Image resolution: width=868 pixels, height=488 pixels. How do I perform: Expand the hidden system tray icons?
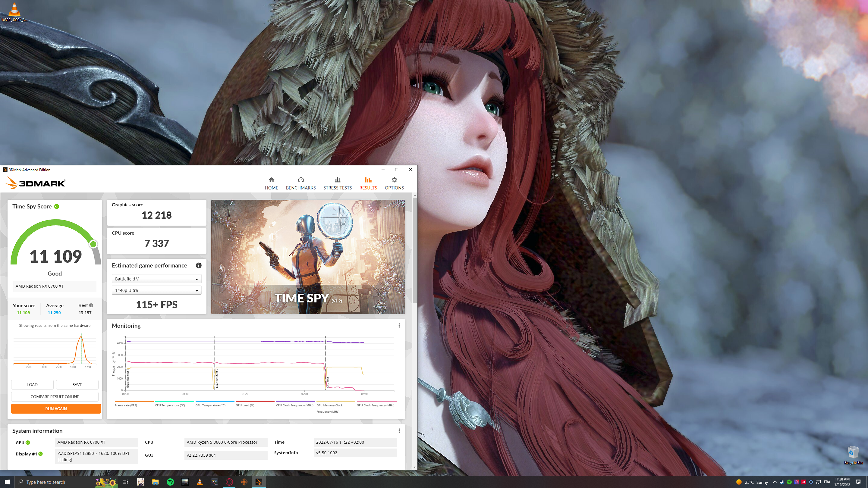[x=775, y=482]
